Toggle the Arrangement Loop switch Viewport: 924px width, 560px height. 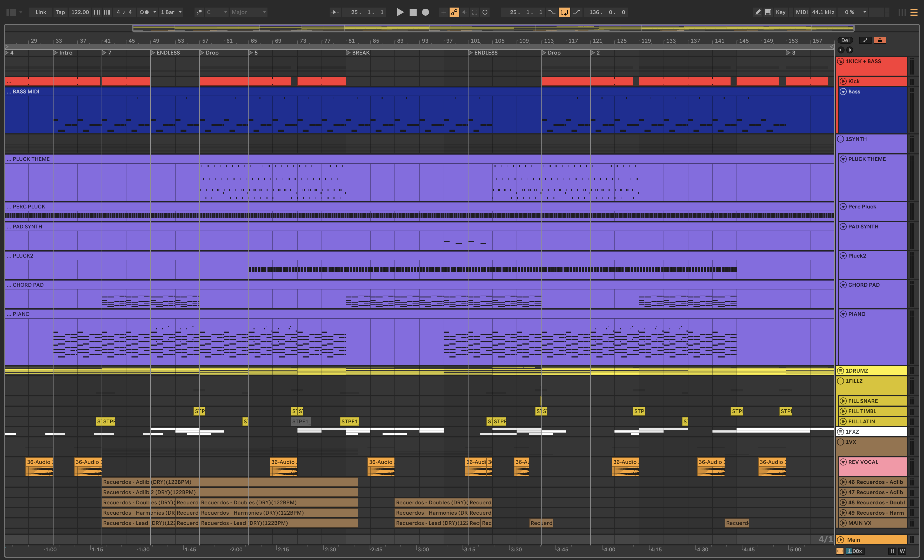[564, 12]
